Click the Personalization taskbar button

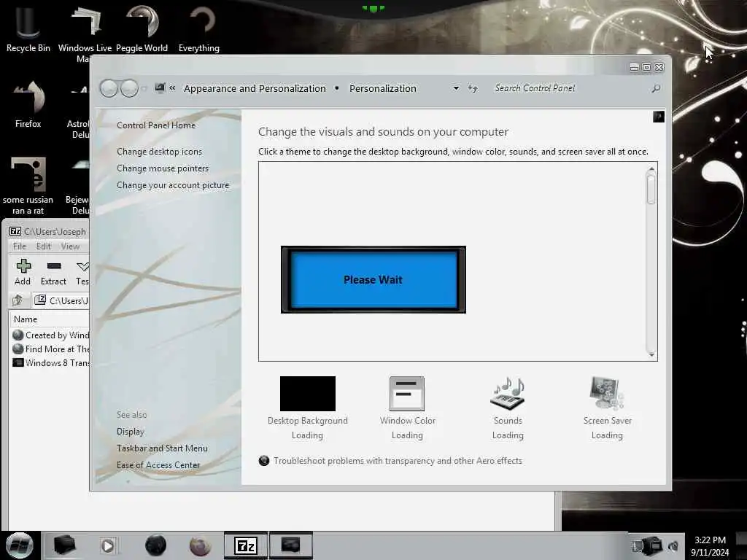[291, 545]
